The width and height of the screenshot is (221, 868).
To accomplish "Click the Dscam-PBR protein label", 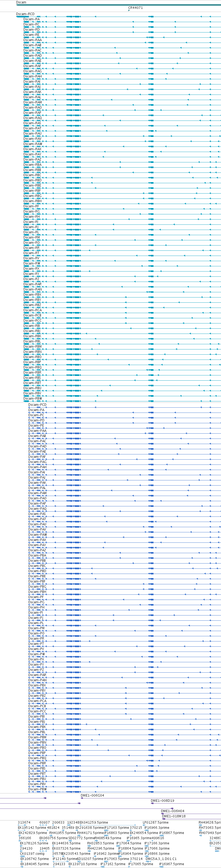I will [x=37, y=763].
